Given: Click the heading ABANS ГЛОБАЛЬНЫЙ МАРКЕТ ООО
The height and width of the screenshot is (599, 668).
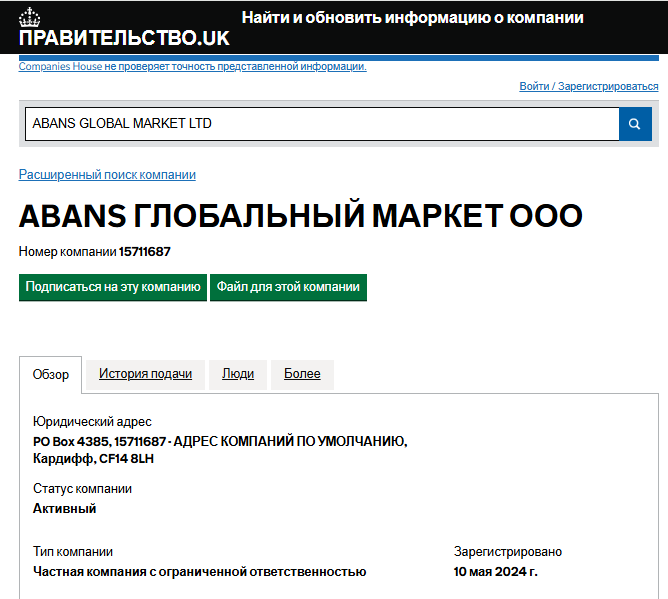Looking at the screenshot, I should pyautogui.click(x=301, y=216).
